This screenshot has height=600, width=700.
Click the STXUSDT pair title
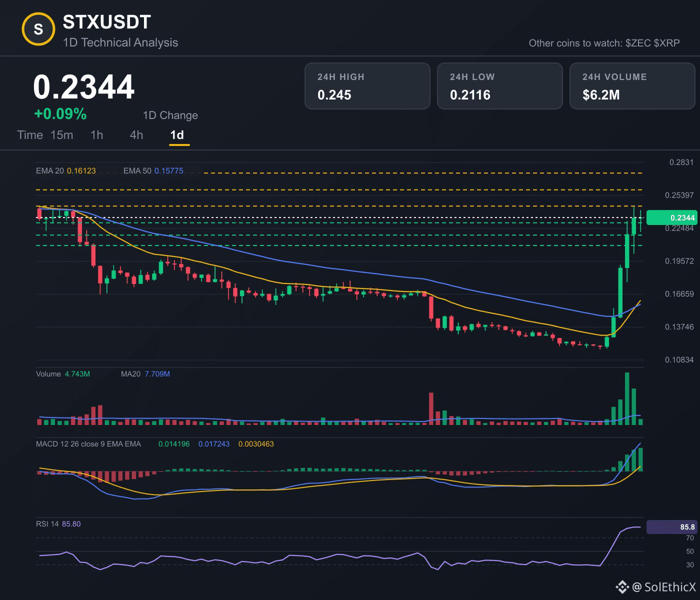tap(107, 22)
